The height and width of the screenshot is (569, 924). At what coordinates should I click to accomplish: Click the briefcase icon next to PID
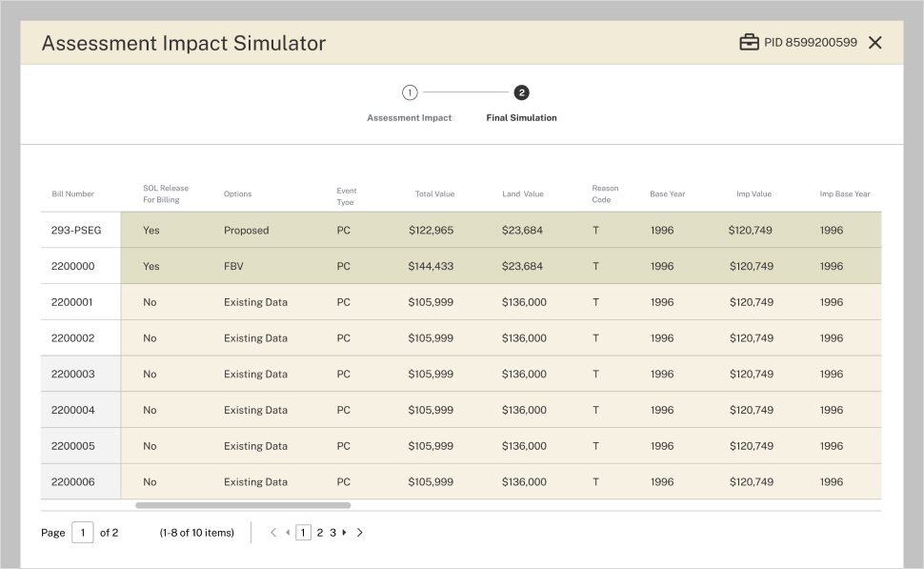[x=749, y=43]
